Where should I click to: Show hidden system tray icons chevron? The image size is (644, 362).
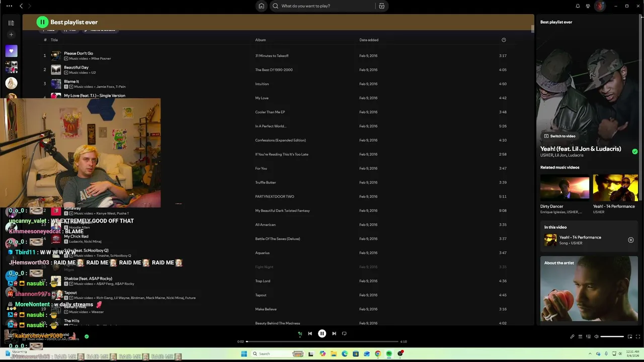point(591,354)
